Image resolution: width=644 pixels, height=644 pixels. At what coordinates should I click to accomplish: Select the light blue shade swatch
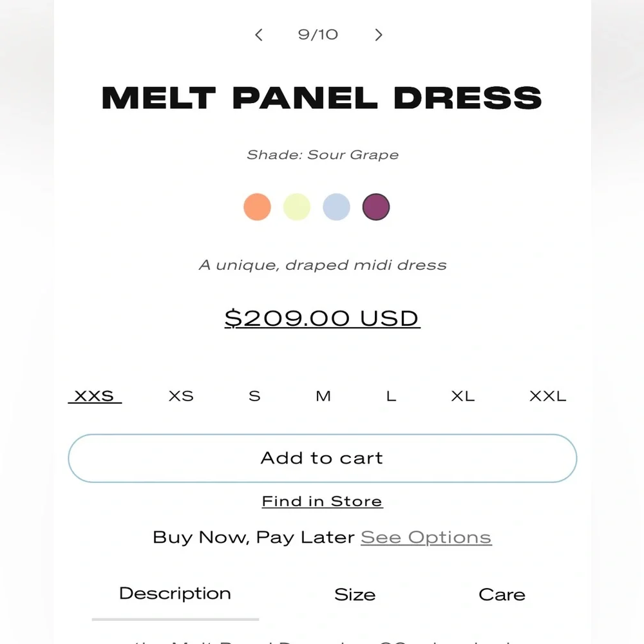click(x=336, y=207)
